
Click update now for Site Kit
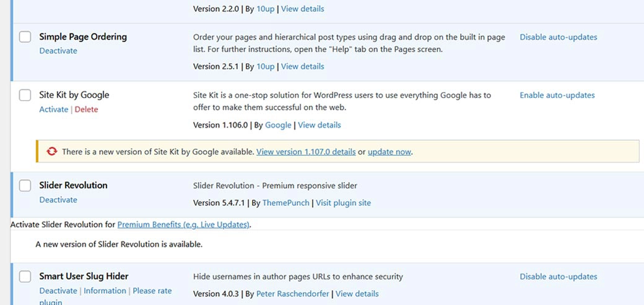click(x=389, y=152)
